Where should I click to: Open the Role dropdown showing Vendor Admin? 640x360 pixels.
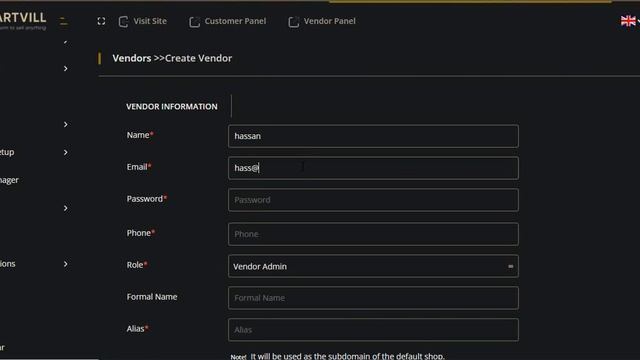click(x=373, y=266)
